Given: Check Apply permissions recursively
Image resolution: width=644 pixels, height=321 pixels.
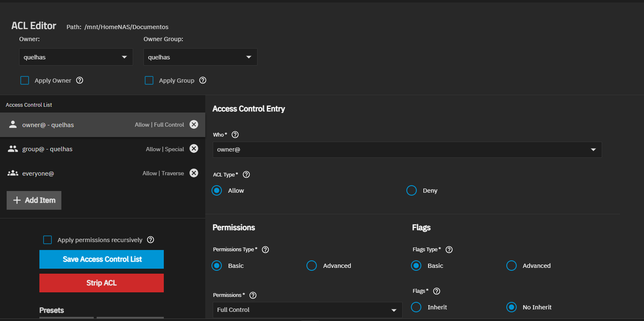Looking at the screenshot, I should [x=48, y=240].
